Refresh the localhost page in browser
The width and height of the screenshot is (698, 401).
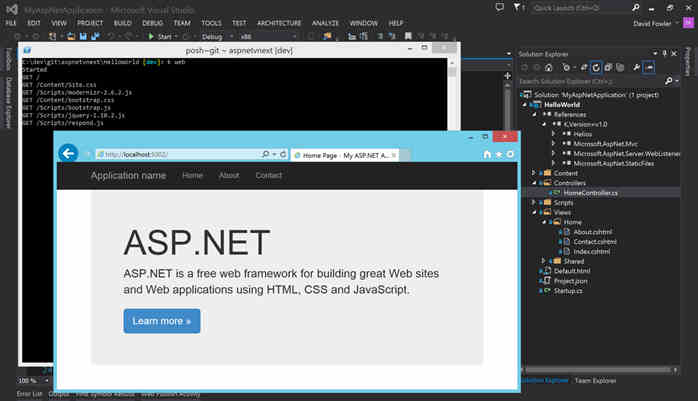(283, 154)
